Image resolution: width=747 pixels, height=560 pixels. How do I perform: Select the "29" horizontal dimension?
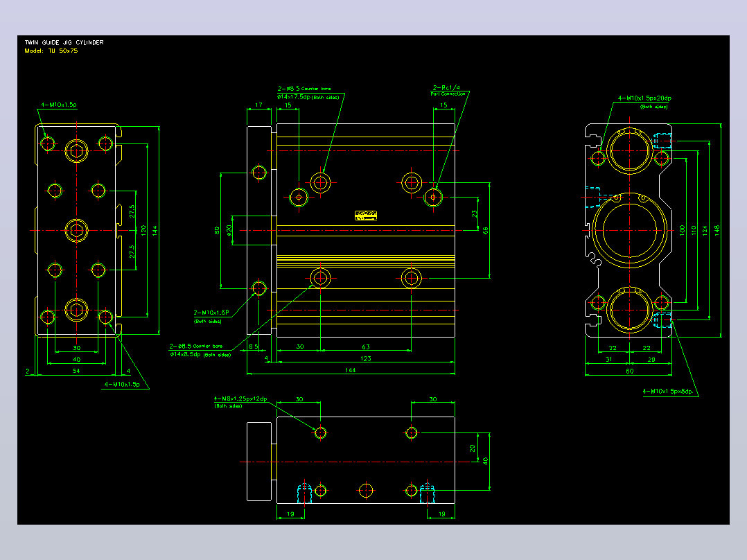tap(651, 359)
